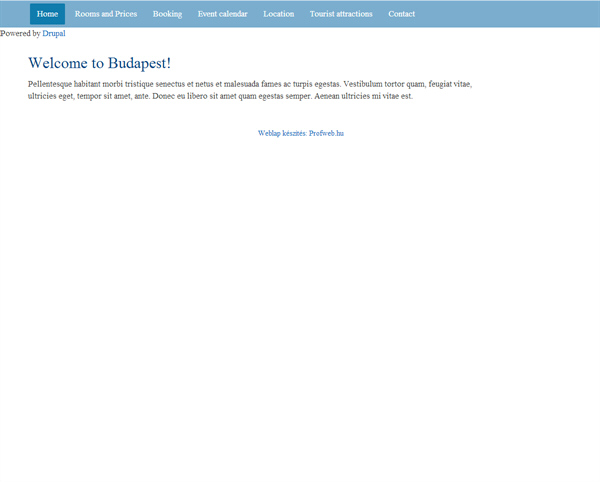View the Event calendar
Viewport: 600px width, 482px height.
[223, 14]
